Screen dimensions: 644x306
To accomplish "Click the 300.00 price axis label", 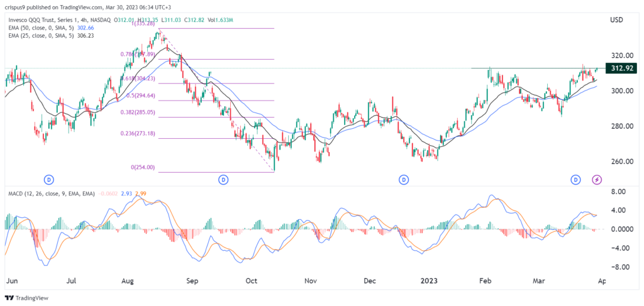I will coord(621,90).
